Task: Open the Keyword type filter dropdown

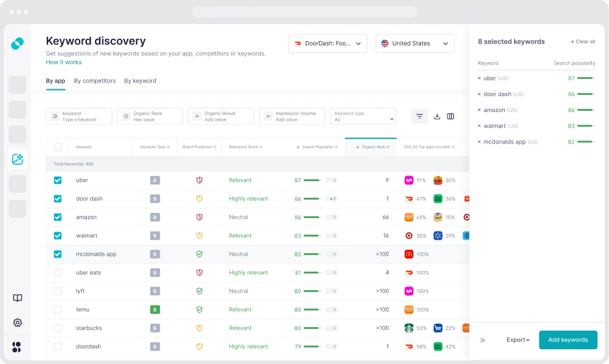Action: tap(363, 116)
